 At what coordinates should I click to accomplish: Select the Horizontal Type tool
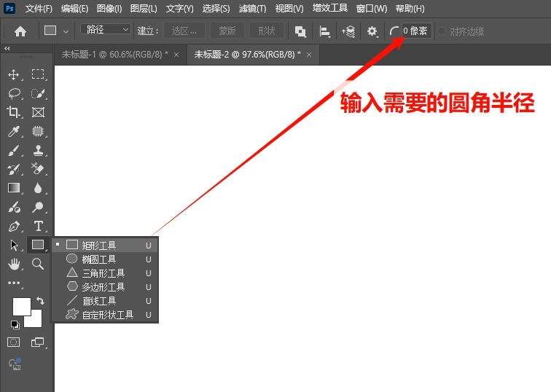(38, 226)
